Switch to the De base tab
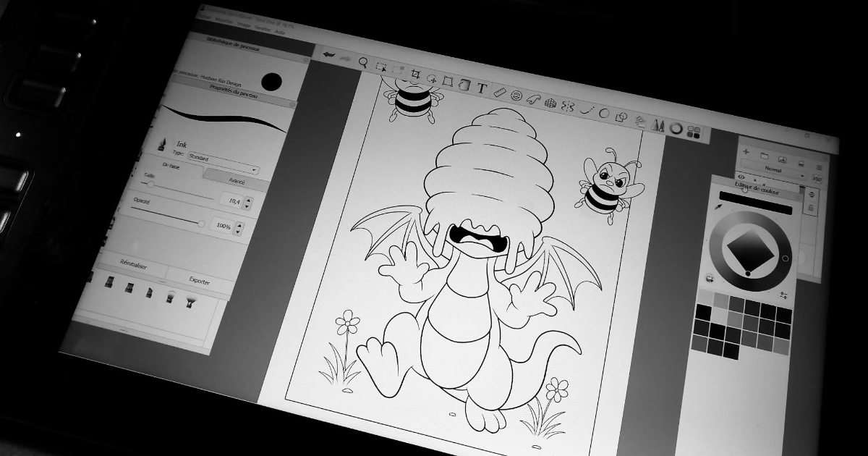This screenshot has height=456, width=868. point(172,166)
